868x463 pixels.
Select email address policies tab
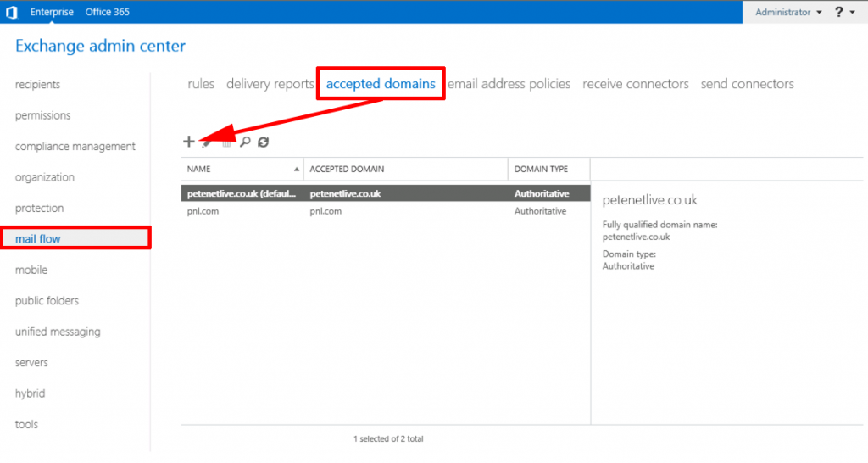click(509, 84)
